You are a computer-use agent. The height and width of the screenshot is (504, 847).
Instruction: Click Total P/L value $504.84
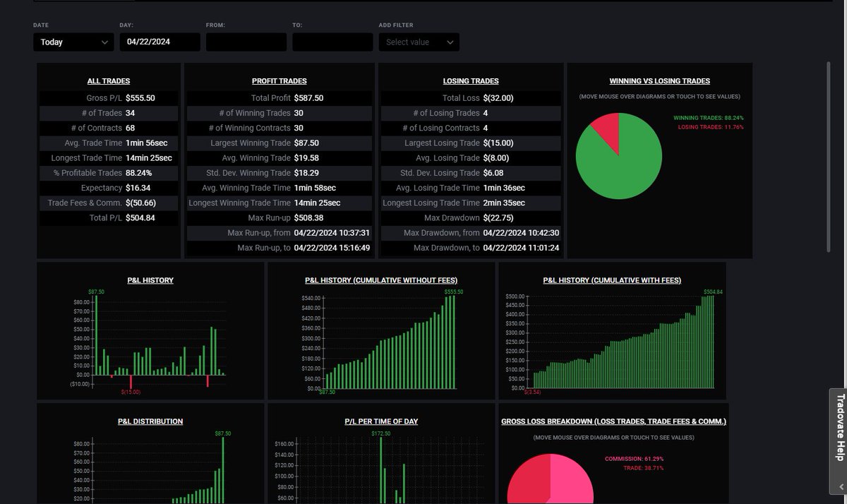pos(140,218)
